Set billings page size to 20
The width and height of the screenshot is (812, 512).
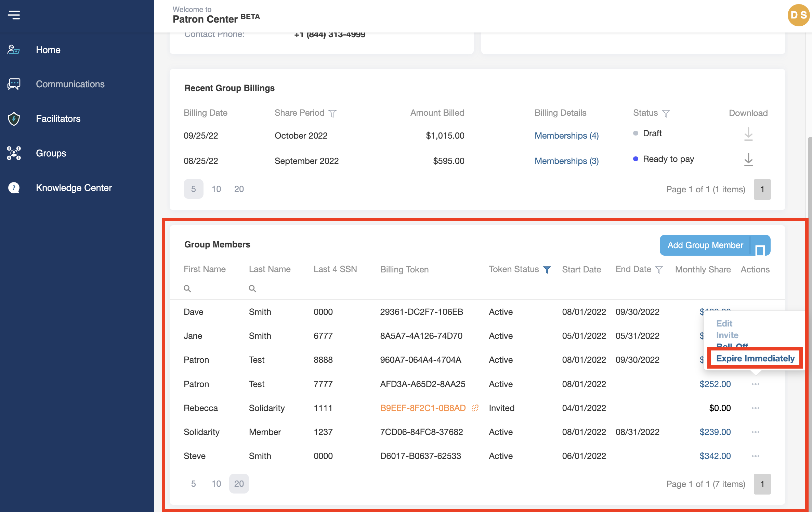(239, 189)
